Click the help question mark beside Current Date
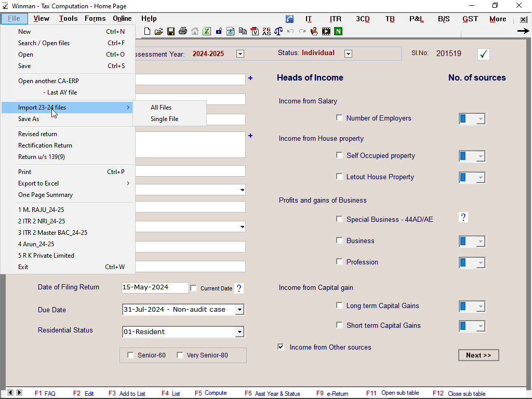532x399 pixels. click(239, 288)
